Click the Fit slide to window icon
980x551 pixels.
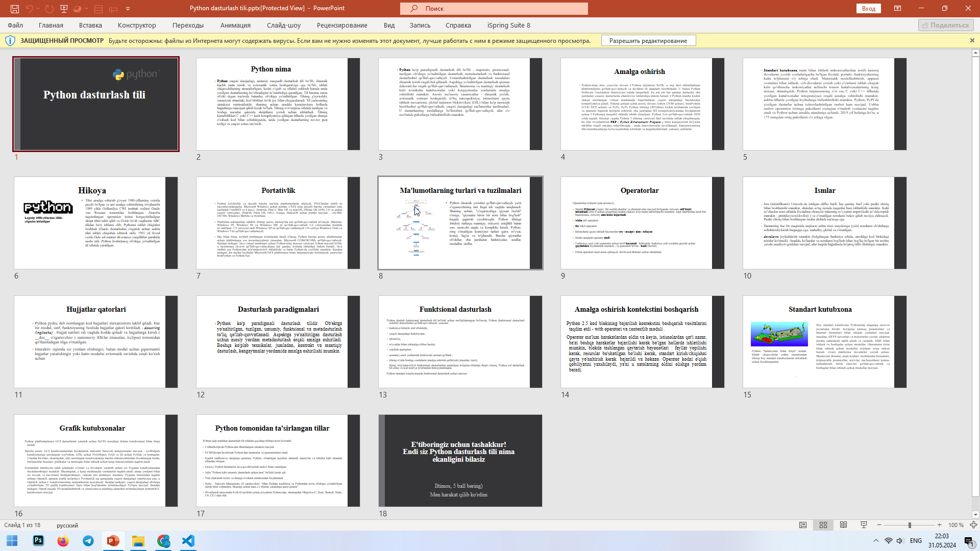[973, 525]
